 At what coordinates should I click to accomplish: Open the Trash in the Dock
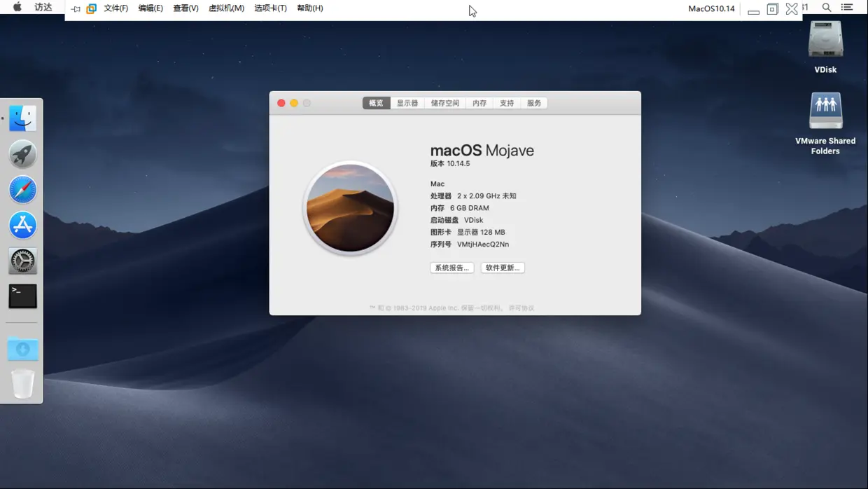pyautogui.click(x=22, y=384)
